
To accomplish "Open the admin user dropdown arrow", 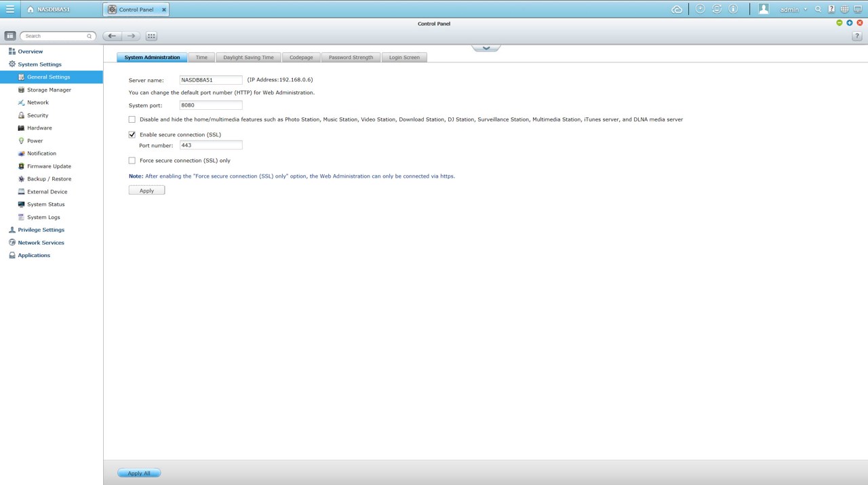I will point(806,9).
